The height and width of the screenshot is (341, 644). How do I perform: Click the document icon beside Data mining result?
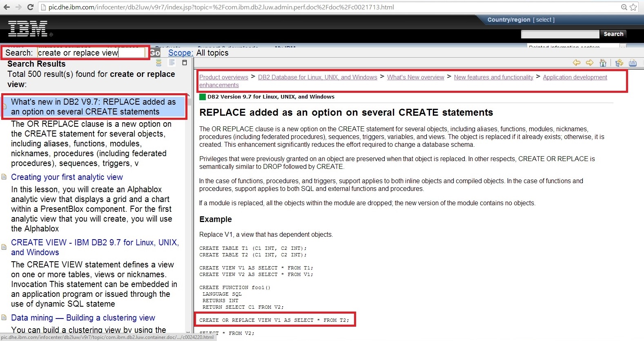click(4, 318)
